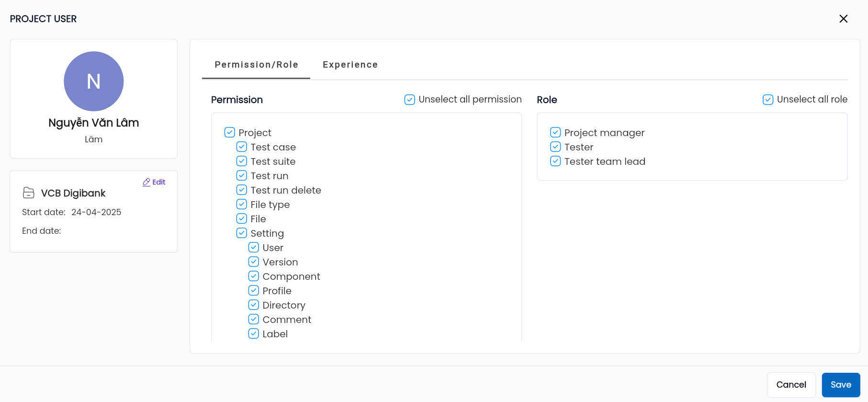Uncheck the Version setting permission
The width and height of the screenshot is (868, 402).
coord(254,262)
